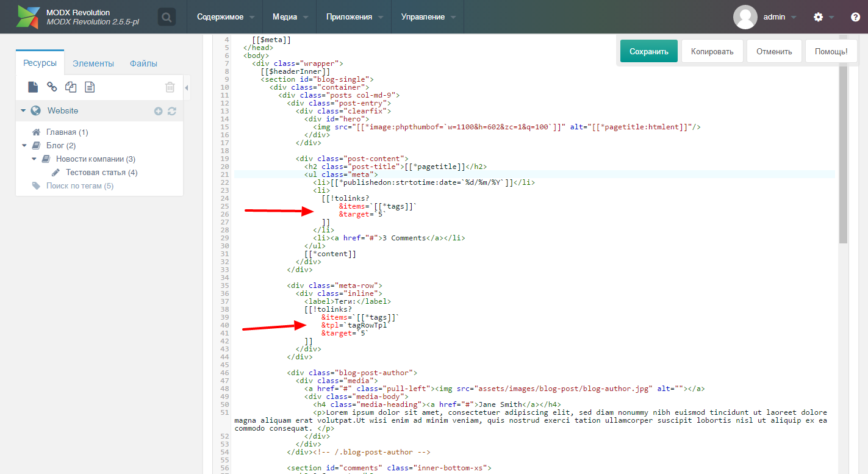Click the Копировать button
The height and width of the screenshot is (474, 868).
point(712,51)
